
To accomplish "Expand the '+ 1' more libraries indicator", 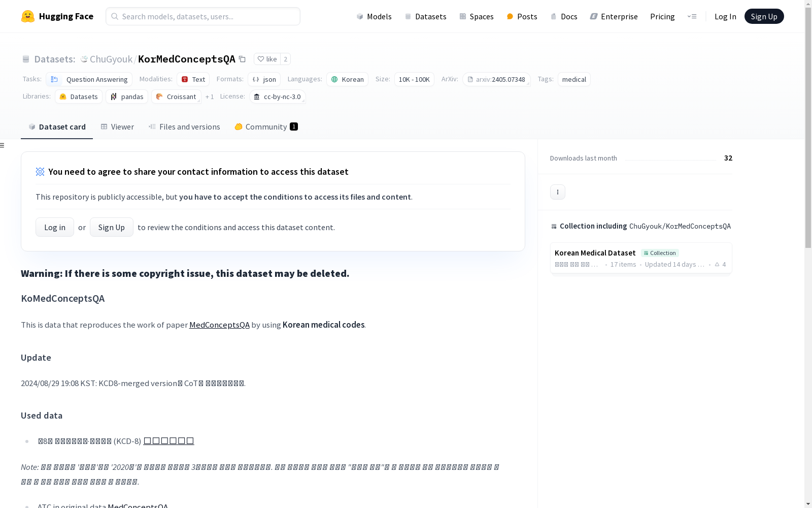I will (x=210, y=97).
